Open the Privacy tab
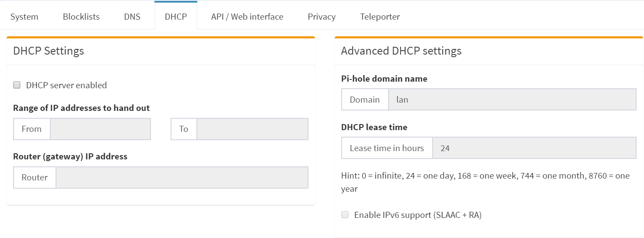 coord(322,17)
